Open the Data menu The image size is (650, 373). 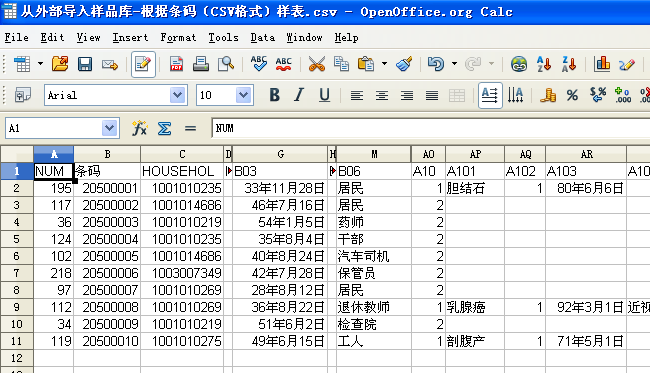(262, 38)
